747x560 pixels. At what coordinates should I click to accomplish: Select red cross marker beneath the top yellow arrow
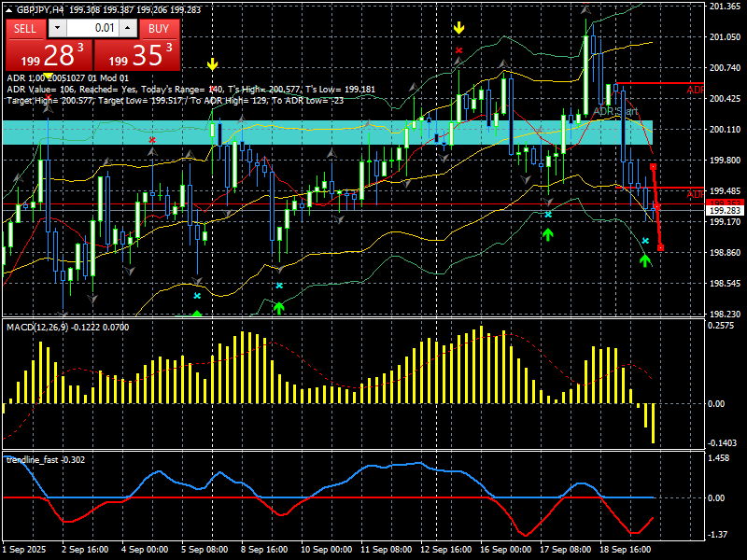(x=458, y=50)
